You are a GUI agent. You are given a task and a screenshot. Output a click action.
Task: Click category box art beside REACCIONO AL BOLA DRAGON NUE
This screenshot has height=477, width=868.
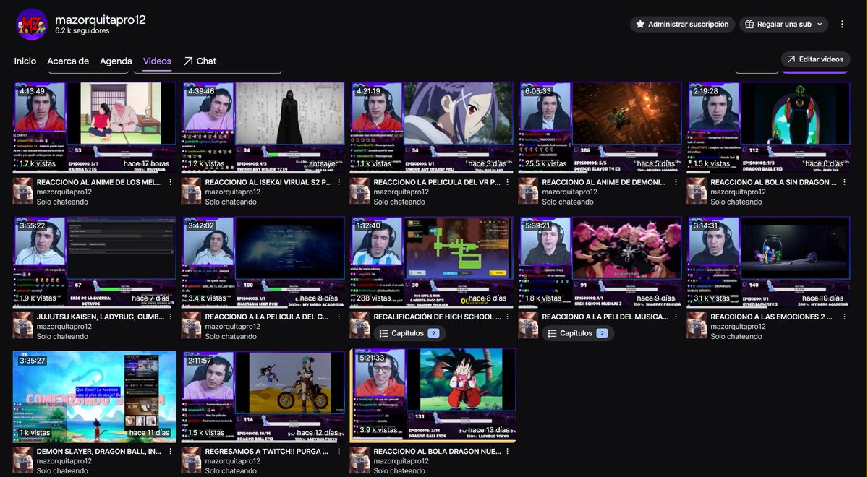359,460
